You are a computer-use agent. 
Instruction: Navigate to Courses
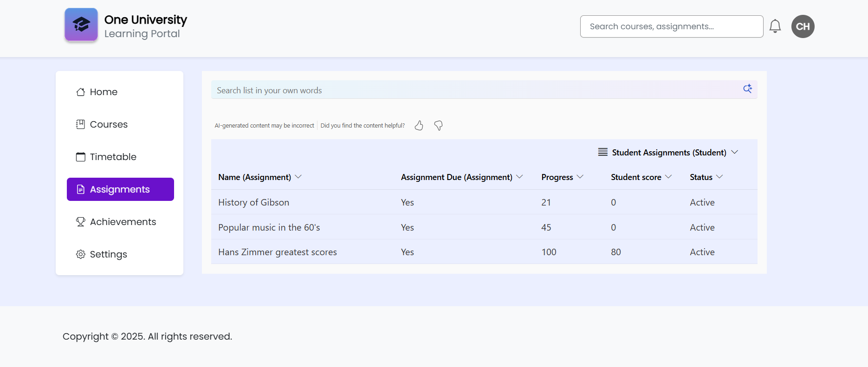(x=109, y=124)
